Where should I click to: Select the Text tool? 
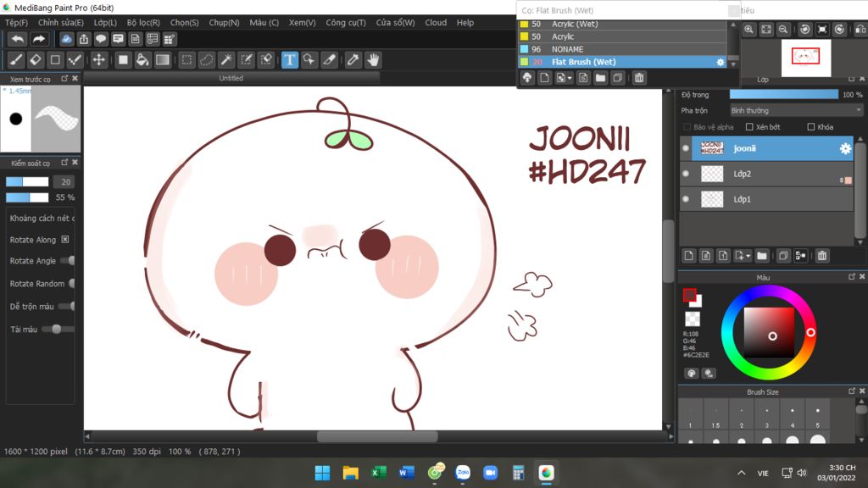[290, 60]
